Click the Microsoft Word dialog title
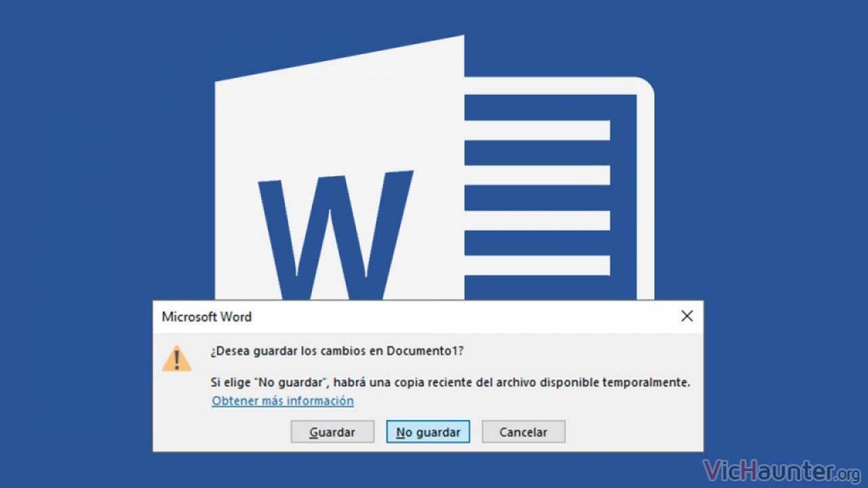Image resolution: width=868 pixels, height=488 pixels. [207, 317]
